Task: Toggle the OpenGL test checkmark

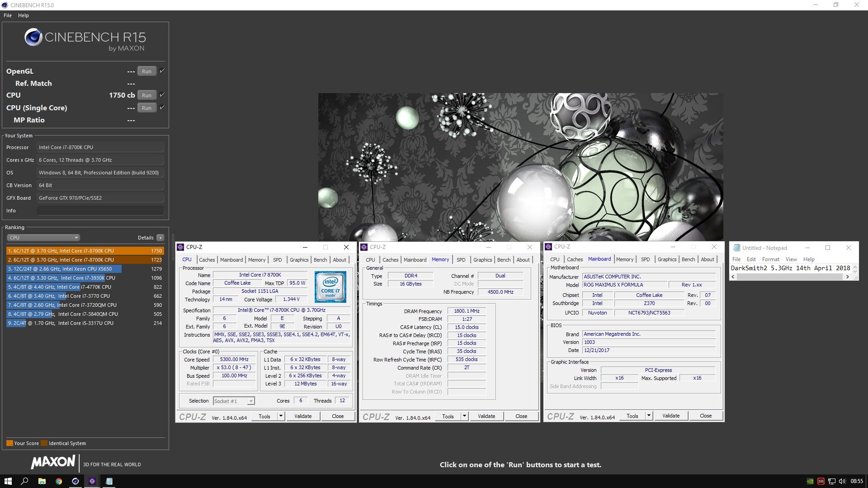Action: pyautogui.click(x=162, y=71)
